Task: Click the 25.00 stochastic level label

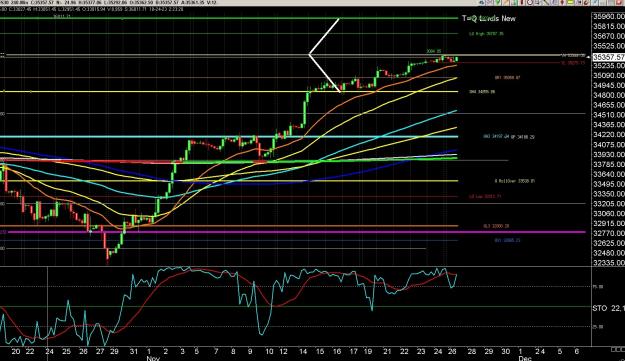Action: click(598, 327)
